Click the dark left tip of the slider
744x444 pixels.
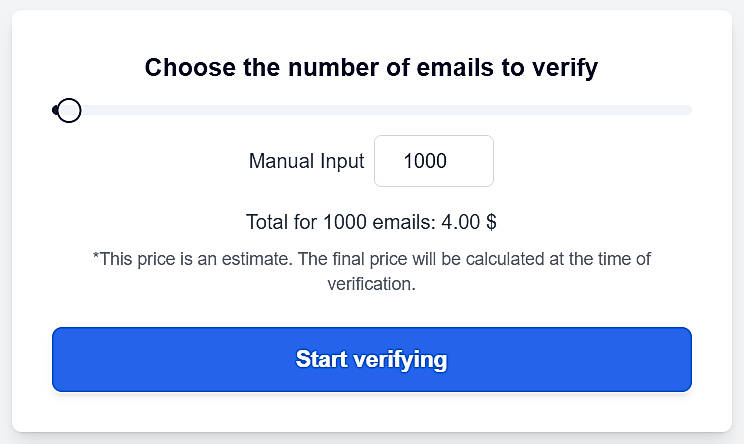tap(55, 110)
